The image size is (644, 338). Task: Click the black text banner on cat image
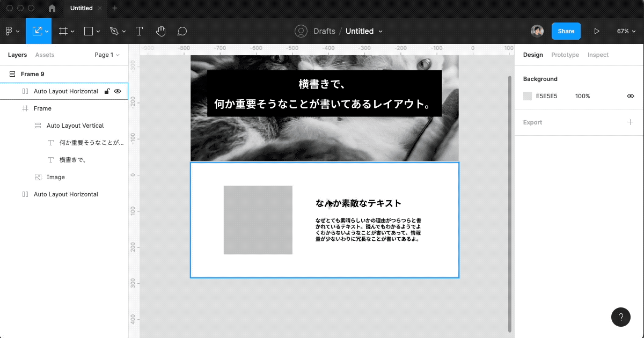coord(324,93)
